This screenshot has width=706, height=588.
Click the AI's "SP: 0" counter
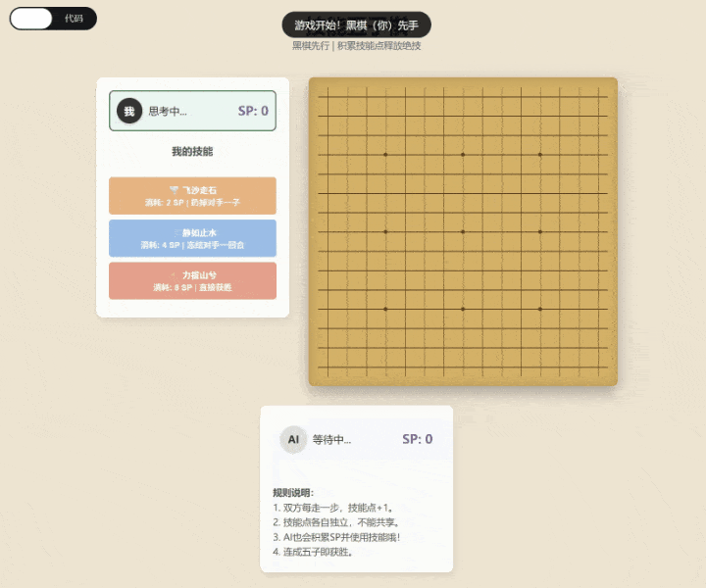(x=417, y=440)
